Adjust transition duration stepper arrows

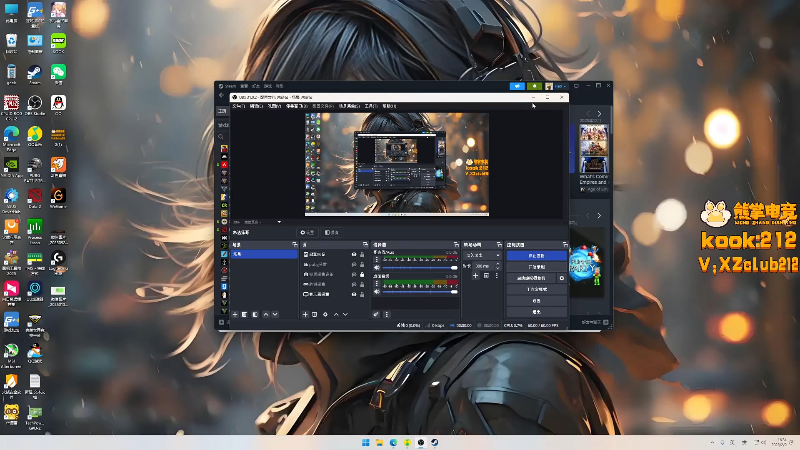point(497,266)
